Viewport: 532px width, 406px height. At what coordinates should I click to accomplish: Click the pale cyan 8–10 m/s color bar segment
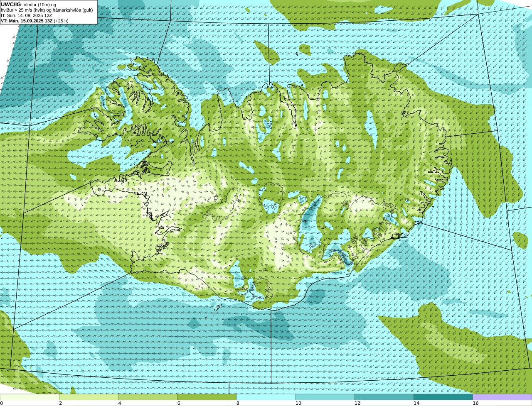pyautogui.click(x=266, y=397)
